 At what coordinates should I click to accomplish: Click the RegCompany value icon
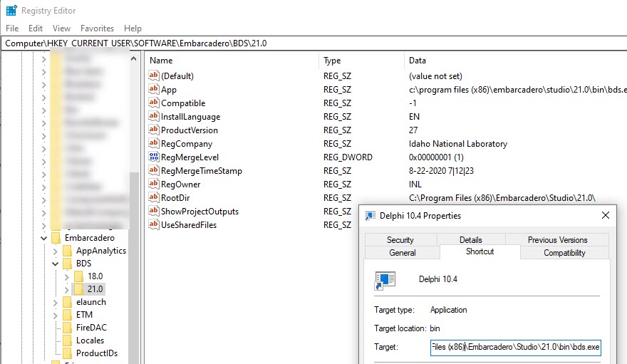tap(154, 143)
